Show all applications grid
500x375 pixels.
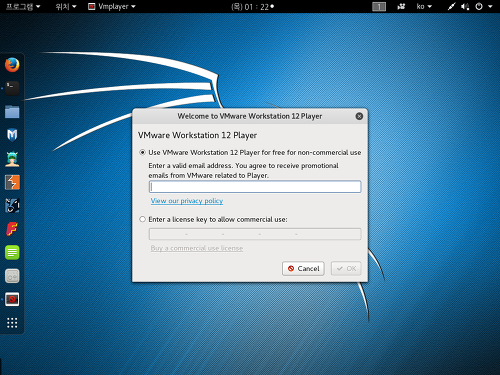click(12, 323)
